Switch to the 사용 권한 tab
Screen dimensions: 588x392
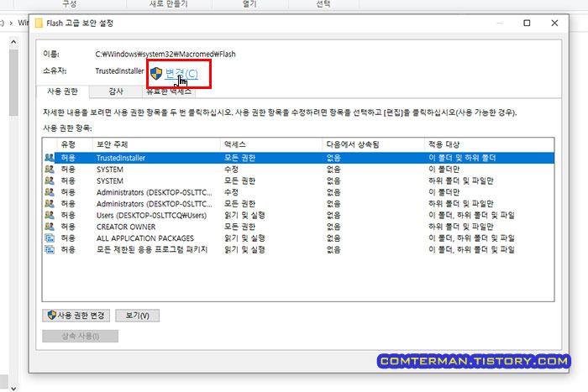(63, 91)
